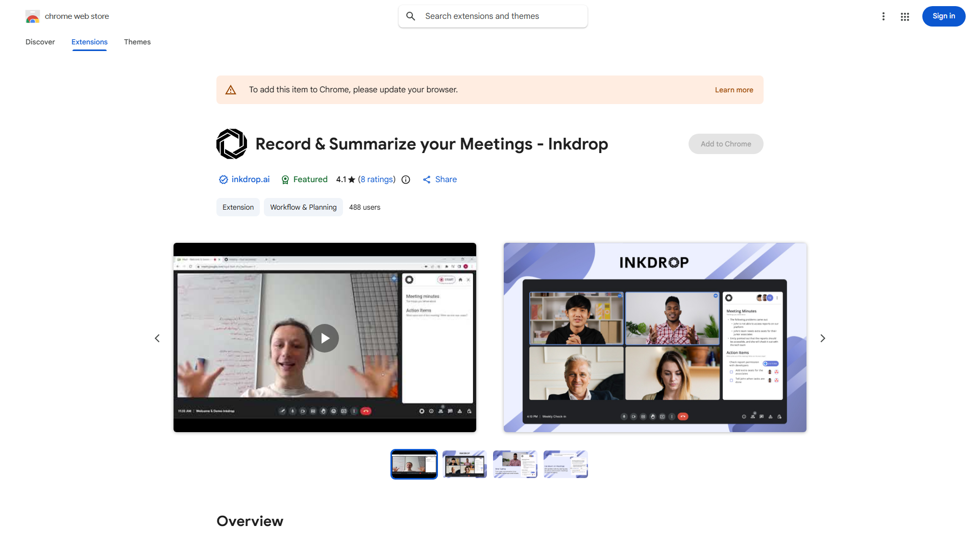This screenshot has width=980, height=551.
Task: Click the Sign in button
Action: point(943,16)
